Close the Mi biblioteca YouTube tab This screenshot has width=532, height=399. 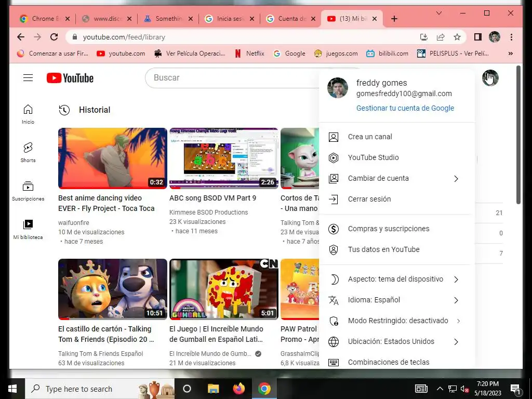(x=375, y=19)
